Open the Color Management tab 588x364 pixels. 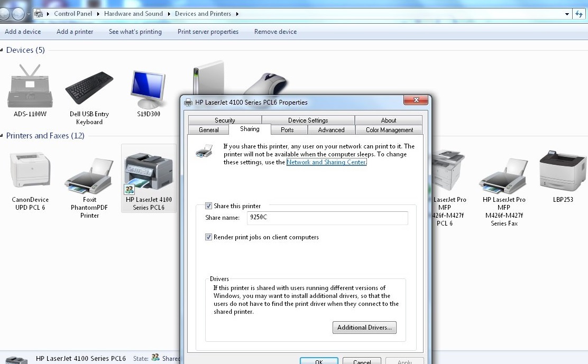[389, 130]
